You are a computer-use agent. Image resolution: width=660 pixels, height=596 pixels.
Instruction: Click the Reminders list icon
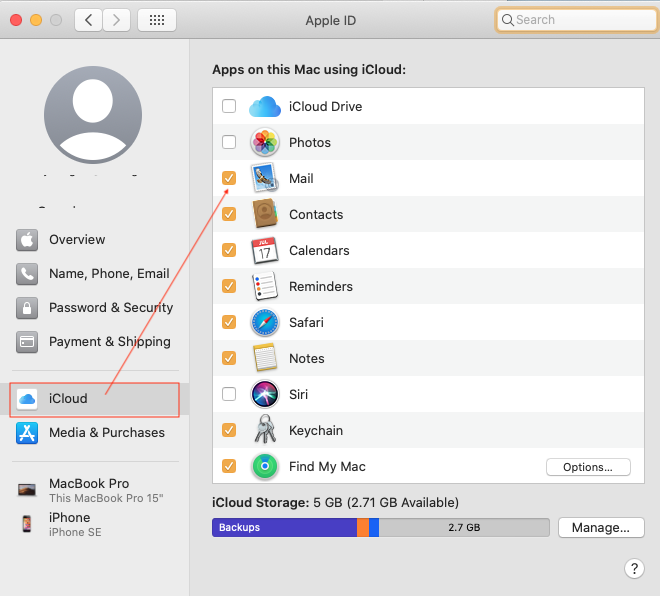pyautogui.click(x=265, y=286)
